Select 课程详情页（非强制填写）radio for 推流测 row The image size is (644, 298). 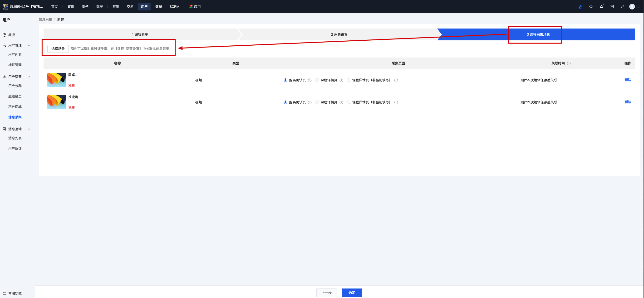(349, 102)
